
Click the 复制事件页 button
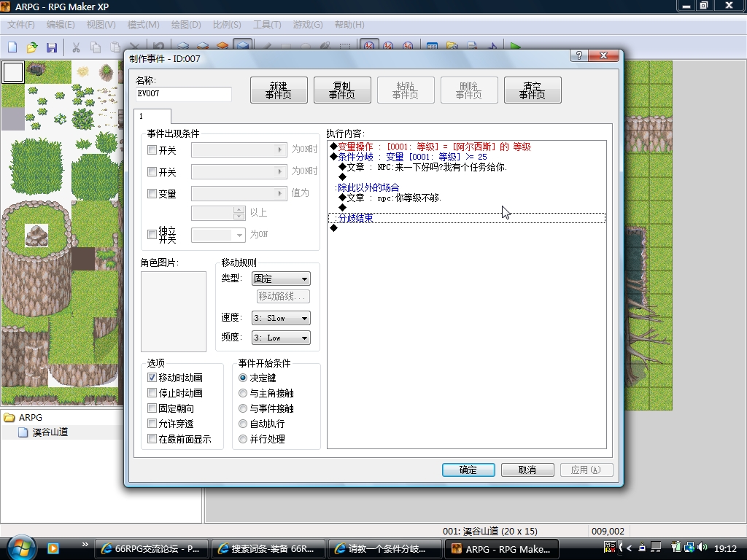point(342,90)
